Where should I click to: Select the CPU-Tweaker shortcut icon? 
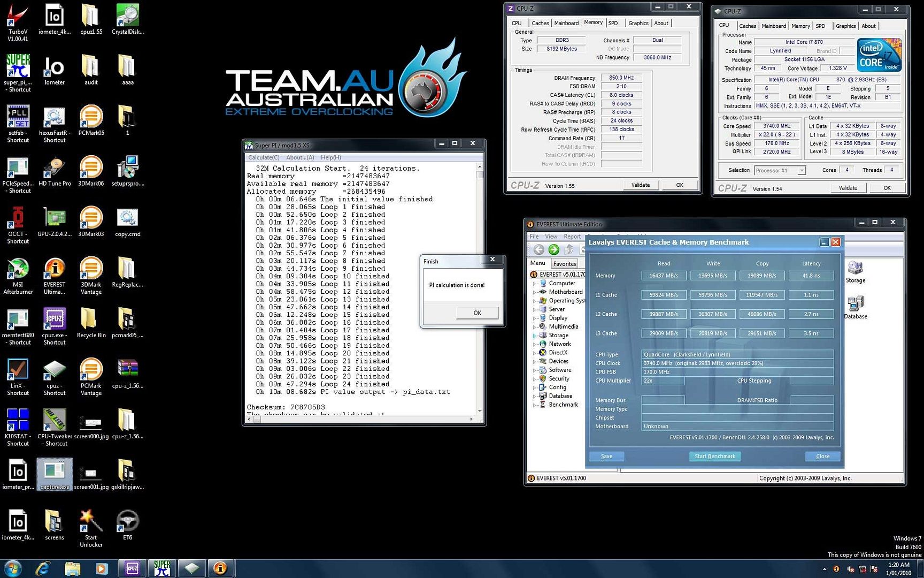pyautogui.click(x=55, y=427)
